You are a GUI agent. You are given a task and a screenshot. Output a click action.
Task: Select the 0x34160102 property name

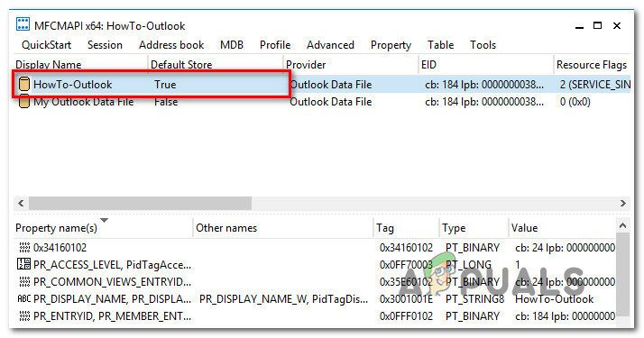(60, 248)
